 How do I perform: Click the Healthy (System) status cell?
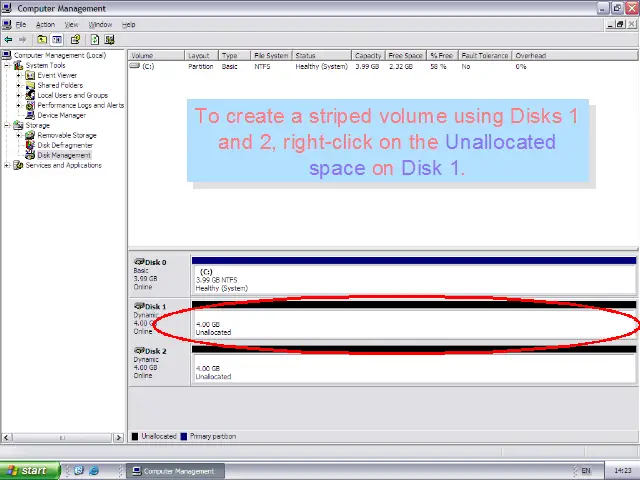tap(322, 66)
